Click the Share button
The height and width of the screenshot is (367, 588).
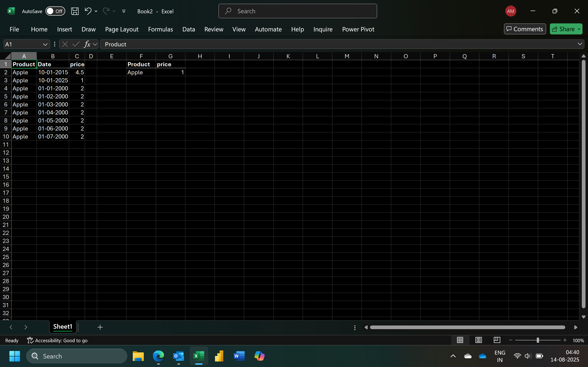click(x=563, y=29)
